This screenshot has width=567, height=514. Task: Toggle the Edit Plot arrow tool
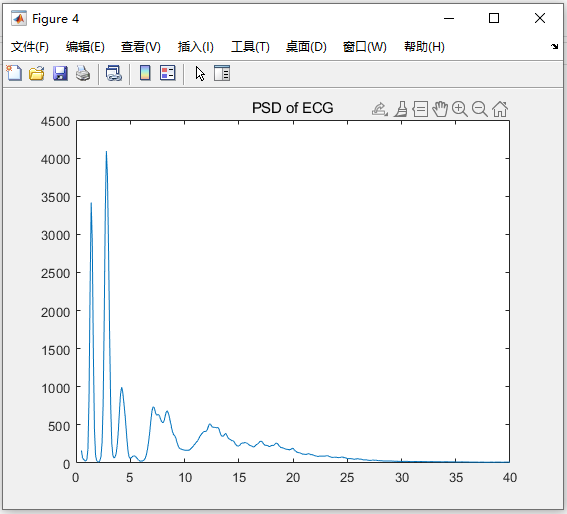coord(200,73)
